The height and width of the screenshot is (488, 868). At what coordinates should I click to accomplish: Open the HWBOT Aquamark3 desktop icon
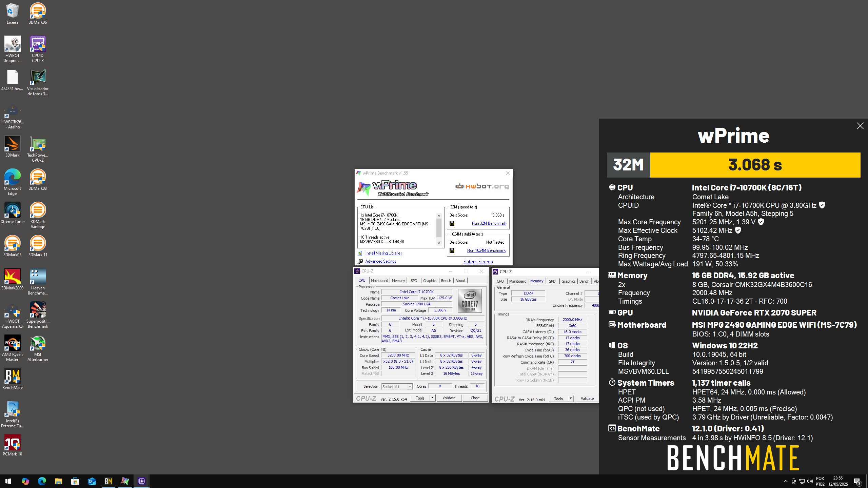pyautogui.click(x=12, y=315)
